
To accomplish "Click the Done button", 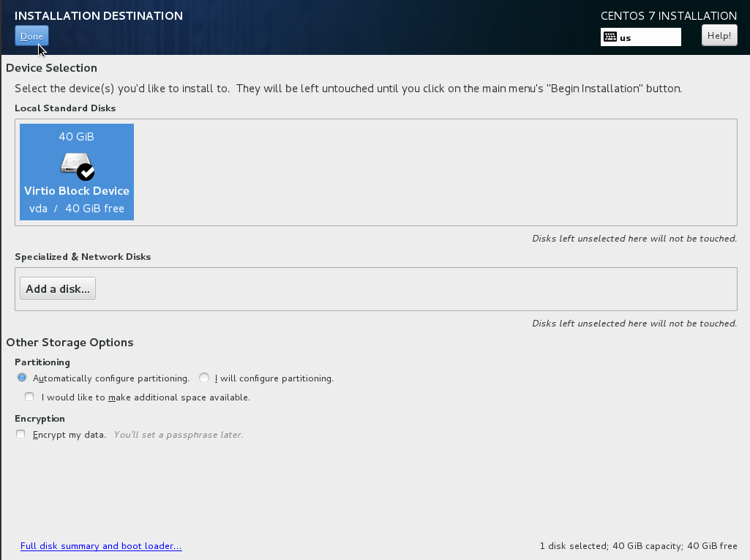I will click(x=31, y=36).
